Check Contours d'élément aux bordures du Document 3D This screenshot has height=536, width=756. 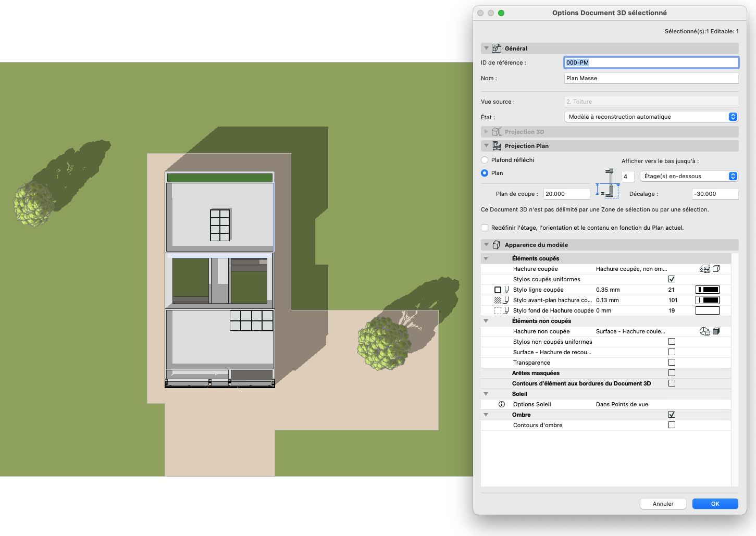tap(672, 383)
